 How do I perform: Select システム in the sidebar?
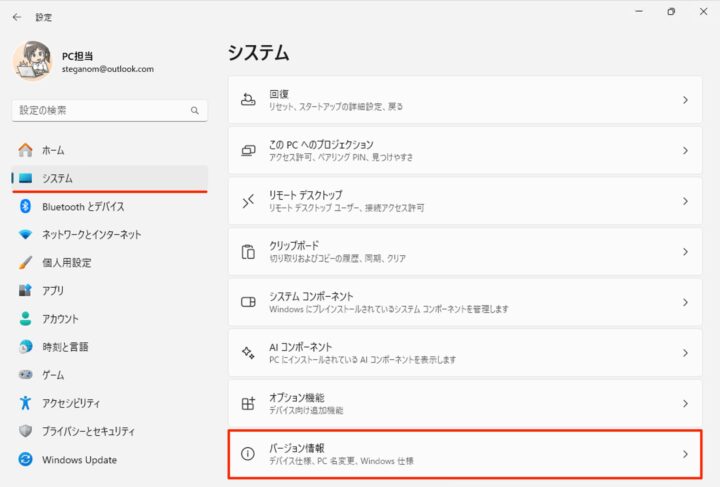click(x=109, y=178)
